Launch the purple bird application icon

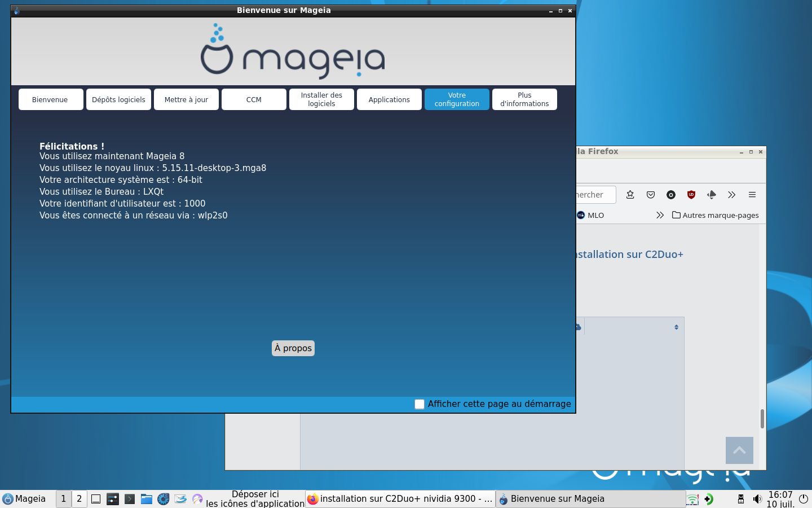click(x=197, y=499)
